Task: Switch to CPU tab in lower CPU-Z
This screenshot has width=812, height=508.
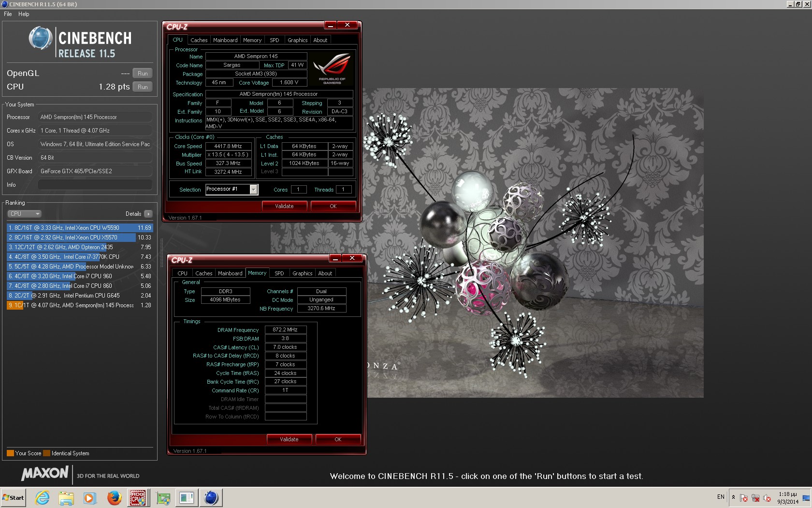Action: pos(182,273)
